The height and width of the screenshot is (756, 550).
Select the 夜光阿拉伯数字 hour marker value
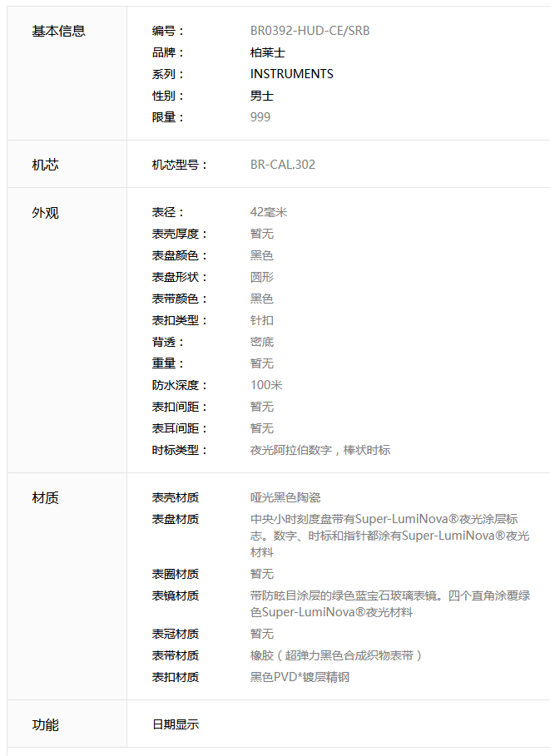click(x=320, y=450)
